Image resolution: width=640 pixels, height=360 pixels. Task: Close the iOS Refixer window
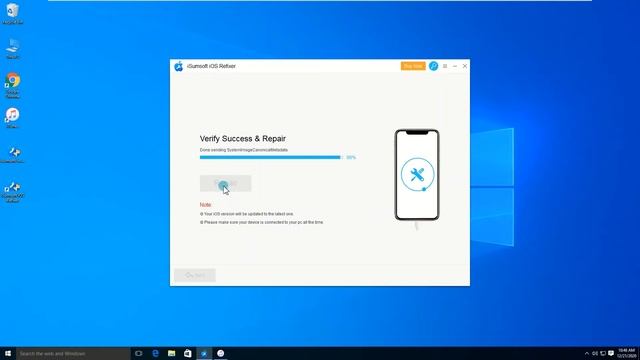click(x=464, y=66)
